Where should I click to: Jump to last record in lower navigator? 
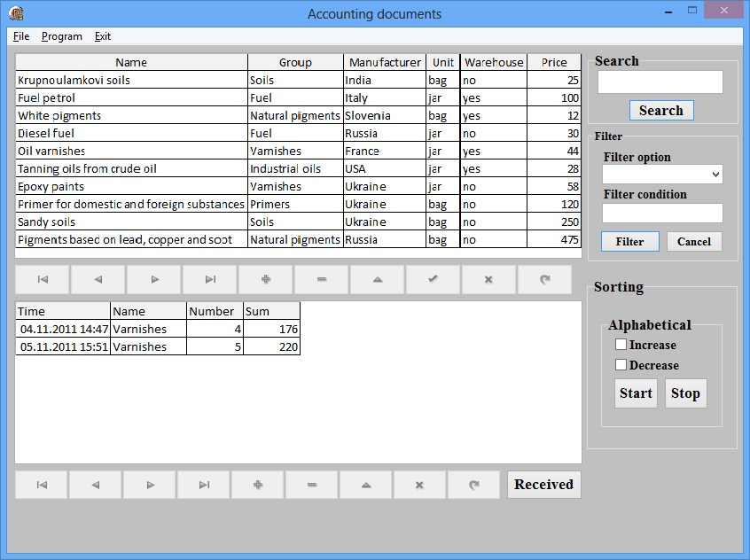click(204, 485)
